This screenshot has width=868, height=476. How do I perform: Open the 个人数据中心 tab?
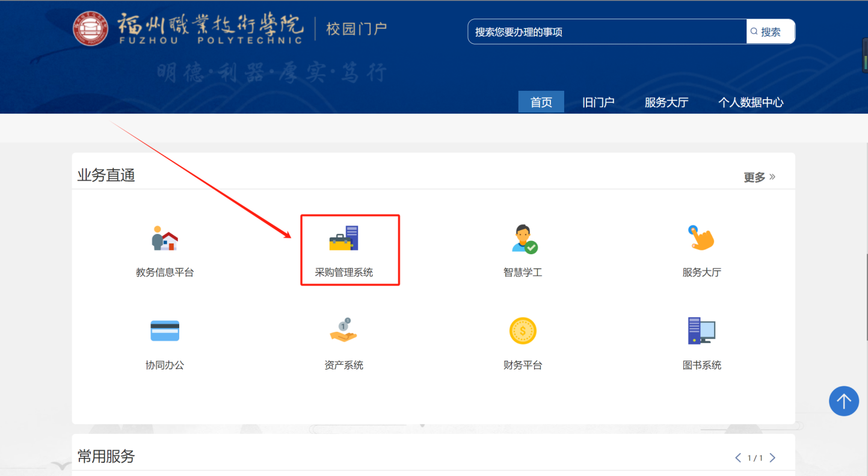750,102
